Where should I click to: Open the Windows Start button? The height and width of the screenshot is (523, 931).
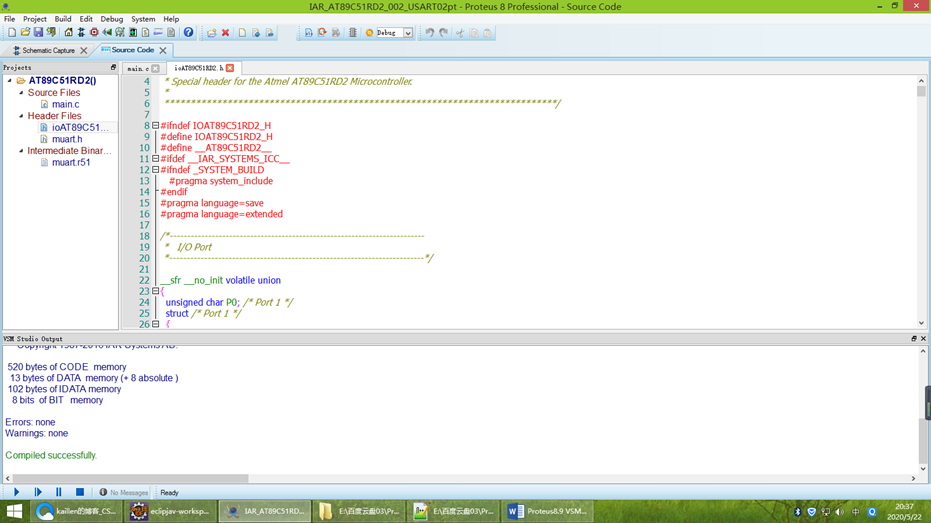[x=14, y=511]
